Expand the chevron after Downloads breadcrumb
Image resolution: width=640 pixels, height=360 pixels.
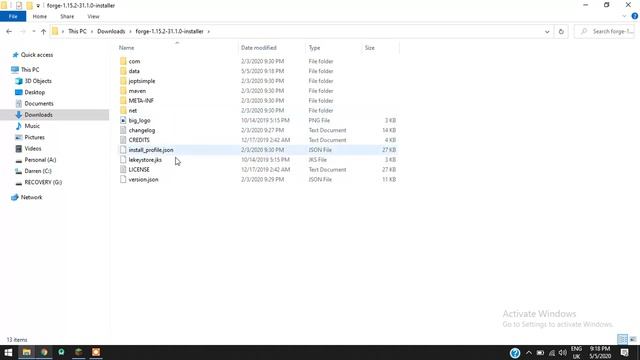pos(130,31)
